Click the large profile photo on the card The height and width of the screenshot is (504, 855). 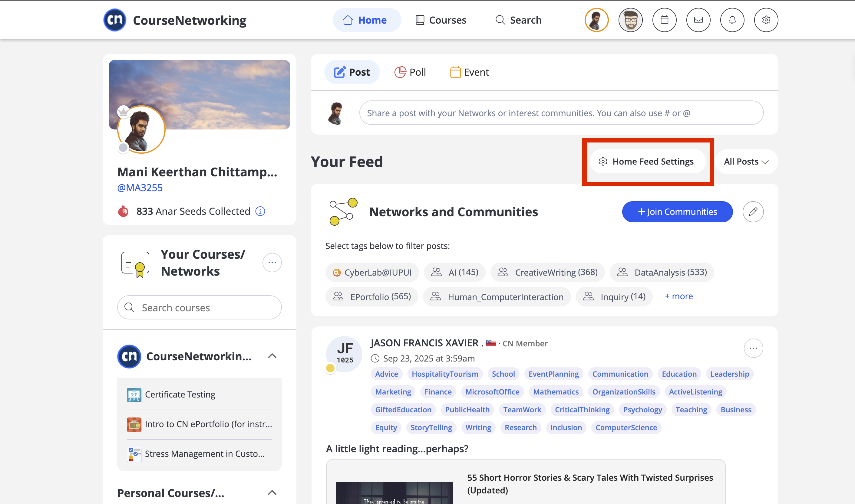pos(141,129)
